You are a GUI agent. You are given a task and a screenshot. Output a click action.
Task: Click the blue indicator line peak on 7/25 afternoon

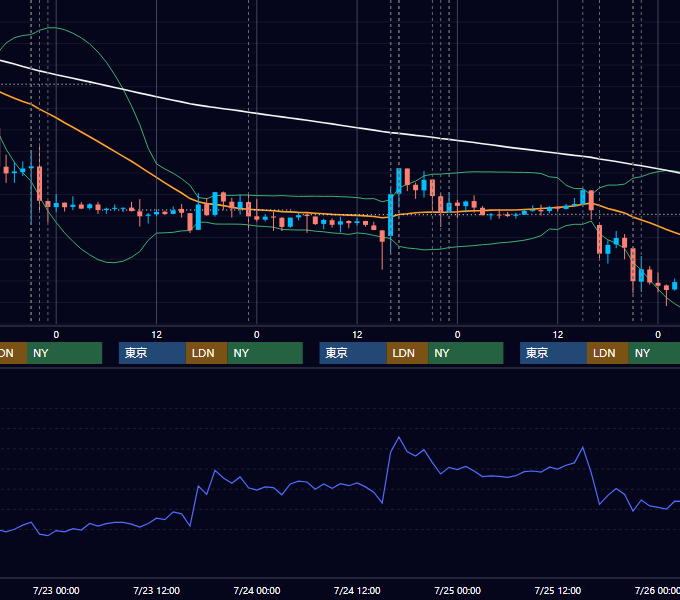[x=582, y=447]
